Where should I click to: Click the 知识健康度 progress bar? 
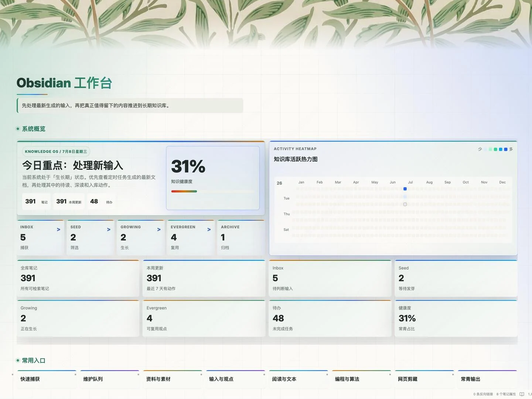coord(213,191)
